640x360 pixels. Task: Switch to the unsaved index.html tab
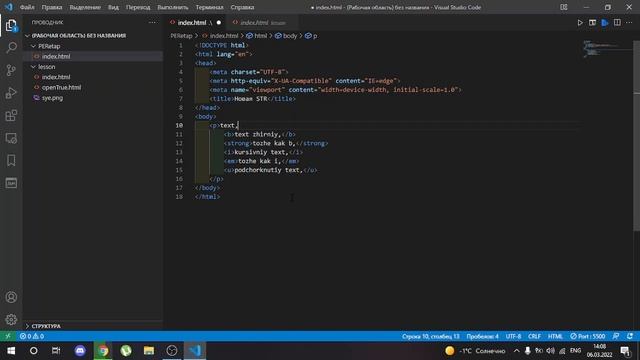point(195,23)
